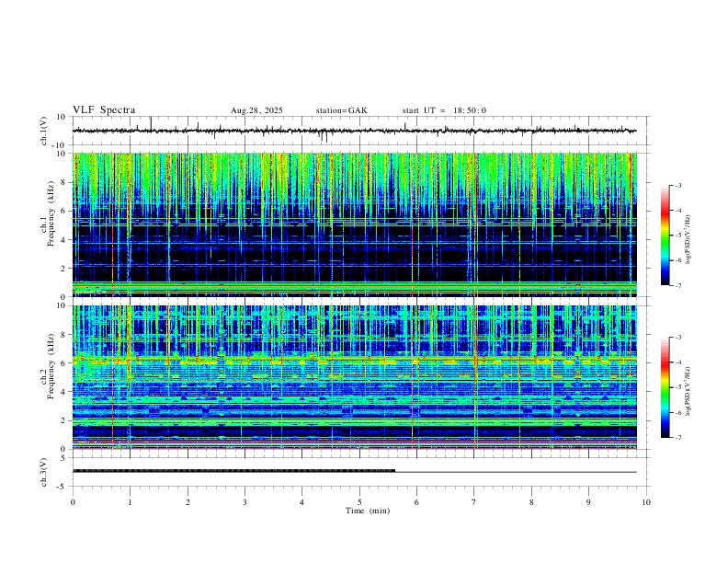This screenshot has height=563, width=728.
Task: Click time-axis tick label "3"
Action: [x=245, y=502]
